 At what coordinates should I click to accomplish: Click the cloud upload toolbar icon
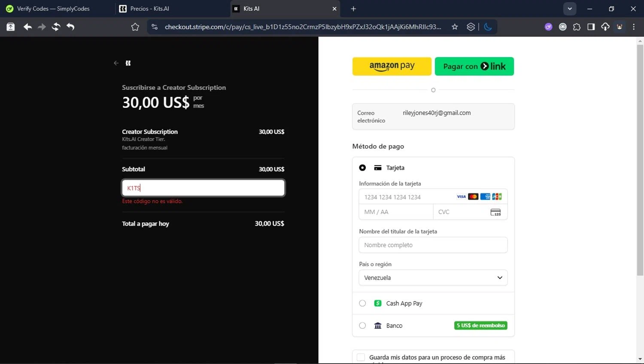pos(605,27)
